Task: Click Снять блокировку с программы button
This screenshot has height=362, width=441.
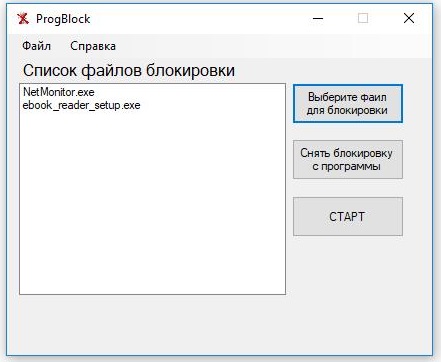Action: (348, 160)
